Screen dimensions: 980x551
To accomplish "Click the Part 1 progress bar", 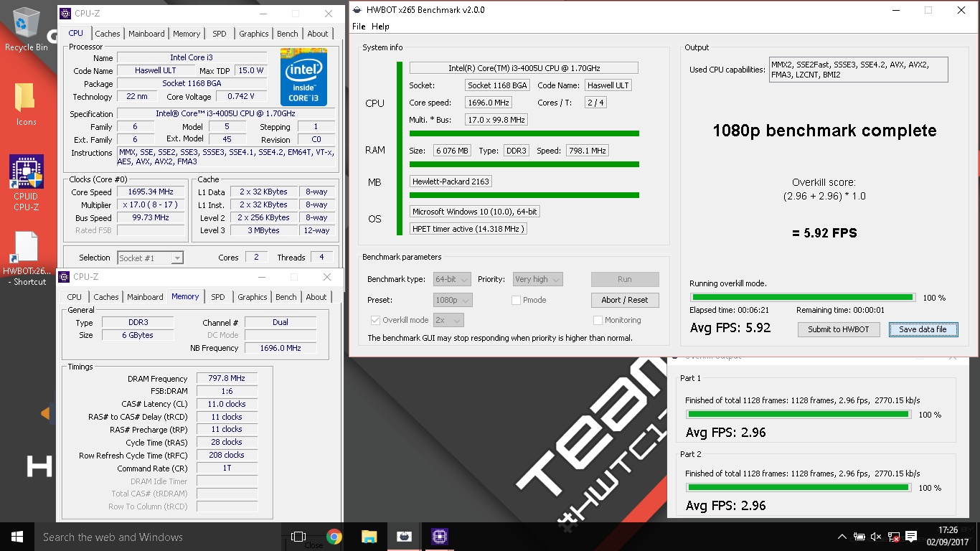I will click(x=798, y=414).
